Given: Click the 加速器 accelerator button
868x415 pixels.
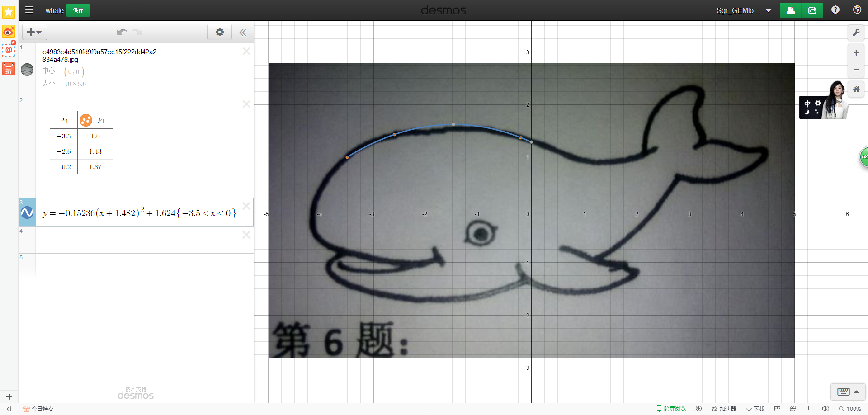Looking at the screenshot, I should (x=724, y=409).
